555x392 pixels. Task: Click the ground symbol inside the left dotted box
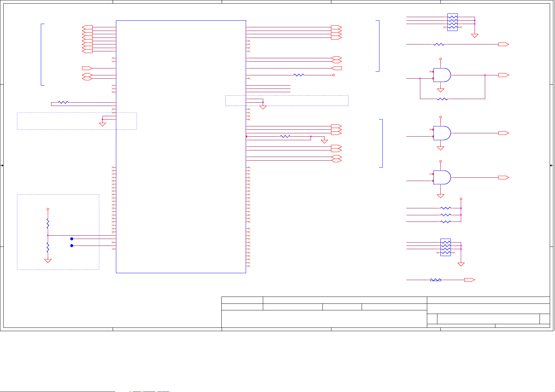tap(102, 124)
